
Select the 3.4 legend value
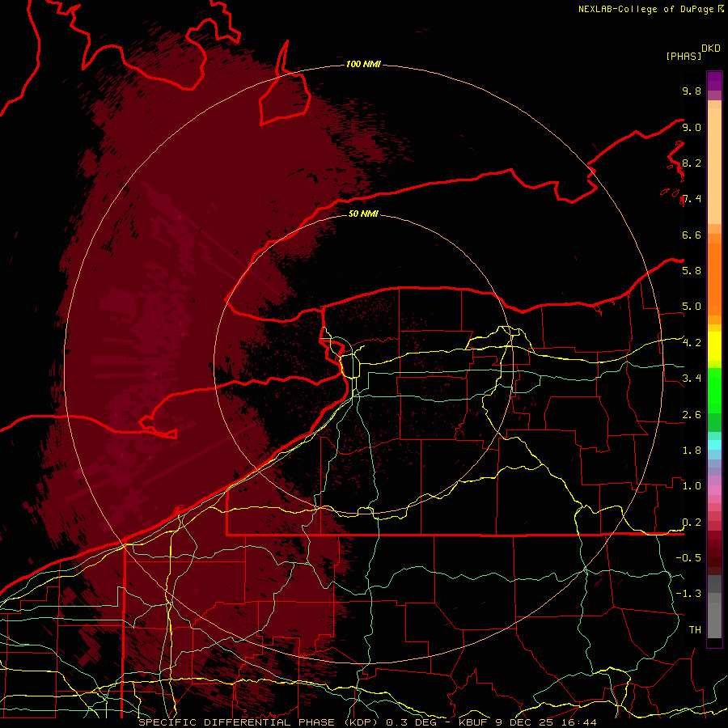[x=692, y=379]
